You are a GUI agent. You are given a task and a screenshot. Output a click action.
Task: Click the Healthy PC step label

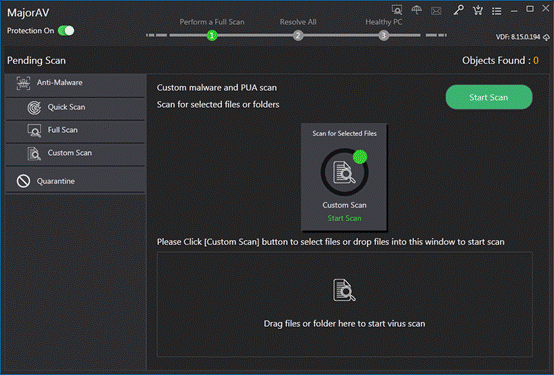tap(384, 22)
